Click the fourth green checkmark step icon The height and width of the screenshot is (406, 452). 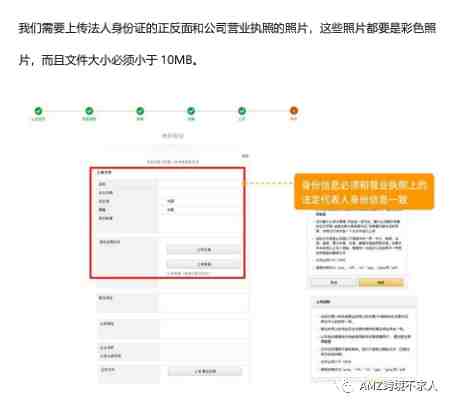[191, 111]
